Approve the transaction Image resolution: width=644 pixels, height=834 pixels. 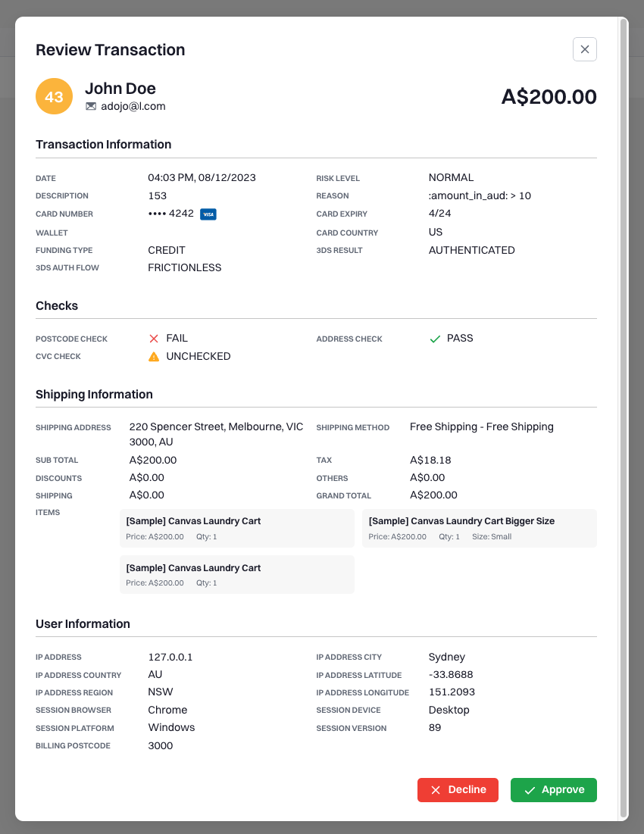click(554, 790)
